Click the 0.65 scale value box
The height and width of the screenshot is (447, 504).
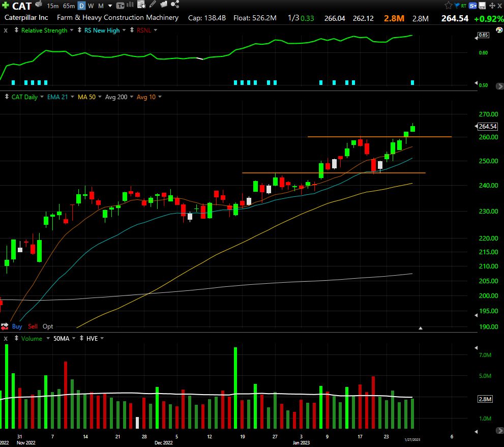pyautogui.click(x=484, y=35)
